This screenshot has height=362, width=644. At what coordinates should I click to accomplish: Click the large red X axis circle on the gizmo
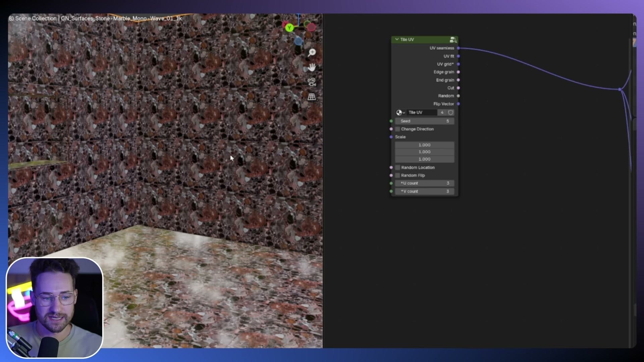tap(311, 27)
